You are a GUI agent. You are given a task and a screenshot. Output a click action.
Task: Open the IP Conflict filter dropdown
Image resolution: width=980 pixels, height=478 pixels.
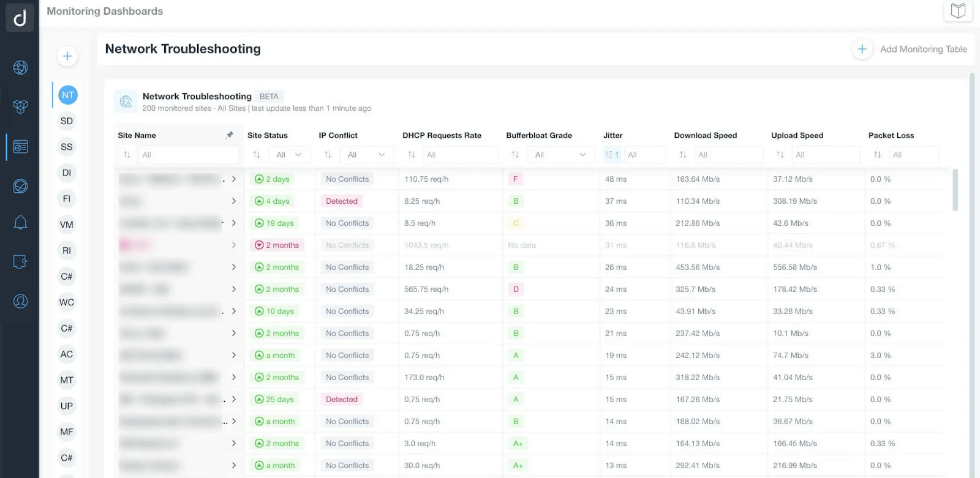(x=366, y=155)
